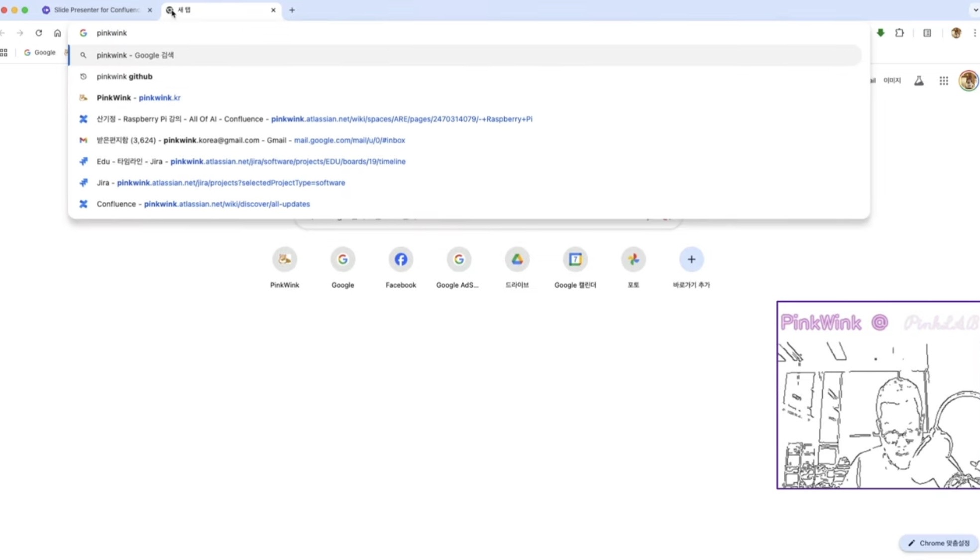Open the apps grid in bookmarks bar
This screenshot has height=560, width=980.
pyautogui.click(x=4, y=52)
